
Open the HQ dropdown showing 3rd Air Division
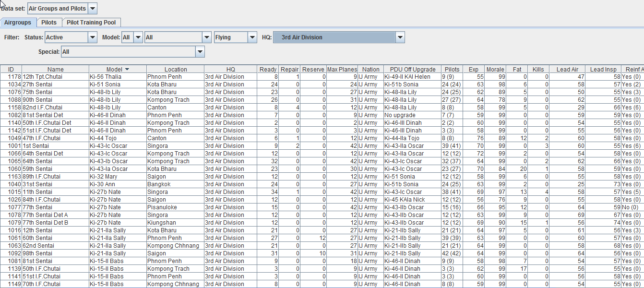coord(400,37)
